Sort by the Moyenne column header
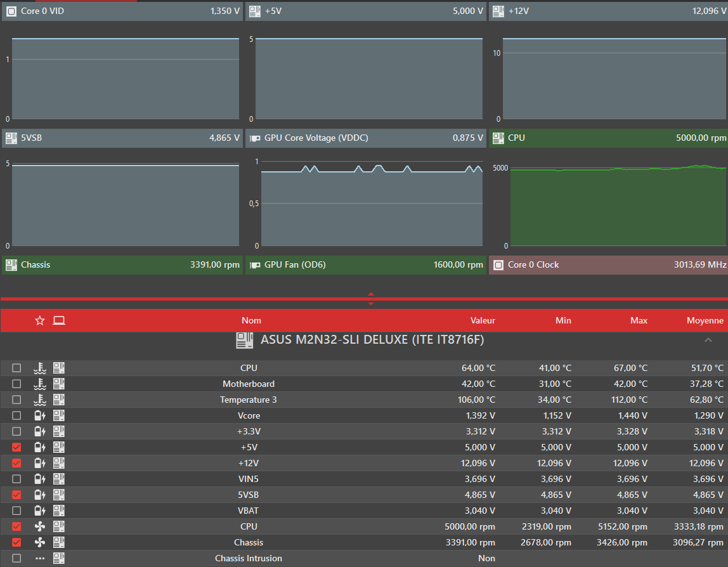Screen dimensions: 728x567 pos(705,320)
